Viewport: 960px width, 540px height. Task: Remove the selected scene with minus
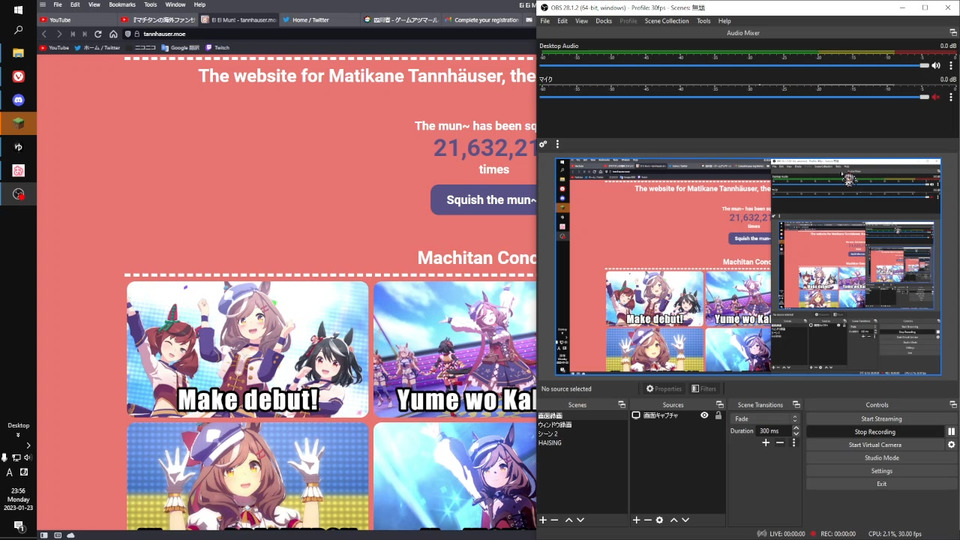tap(555, 520)
